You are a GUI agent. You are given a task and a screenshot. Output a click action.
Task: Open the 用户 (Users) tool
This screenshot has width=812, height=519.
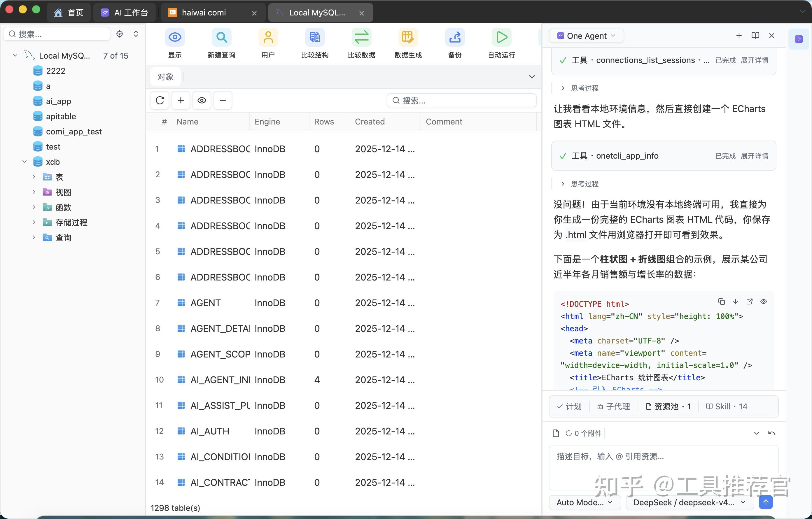[x=268, y=37]
